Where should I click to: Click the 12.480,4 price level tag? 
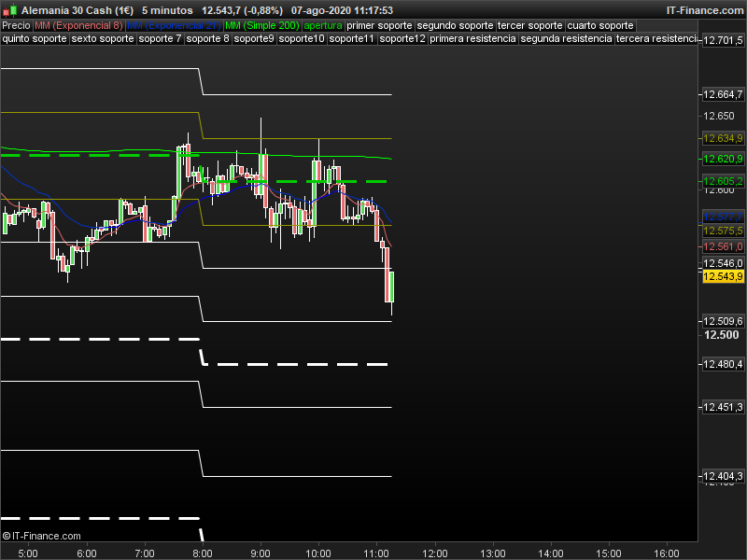[x=723, y=364]
